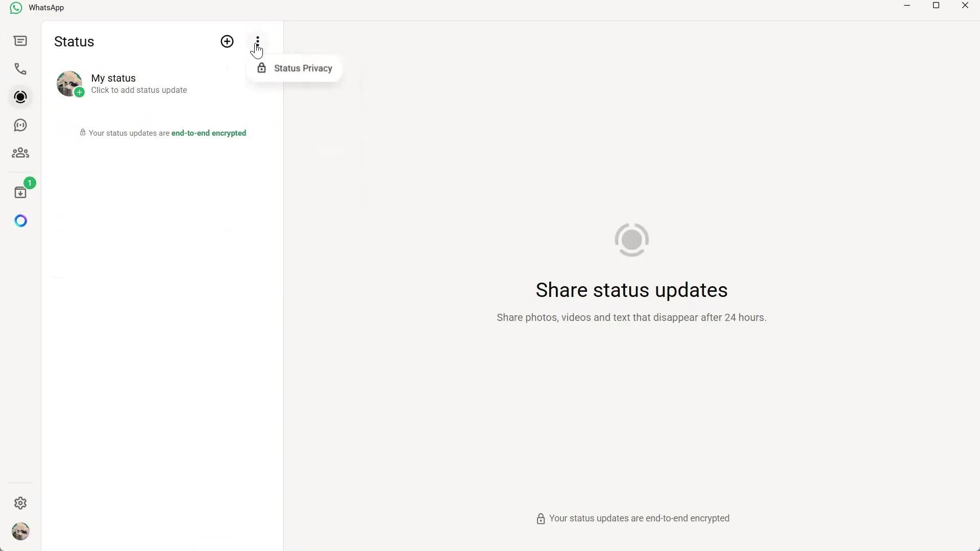Open the WhatsApp logo in title bar

[x=15, y=7]
